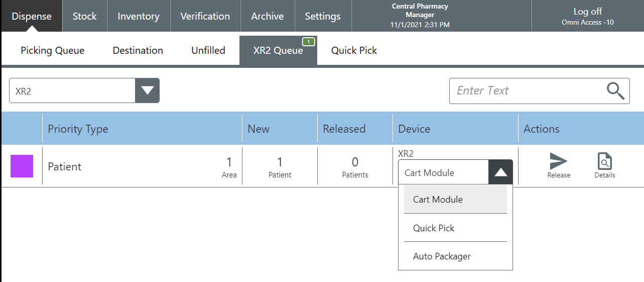
Task: Switch to the Destination sub-tab
Action: [x=138, y=50]
